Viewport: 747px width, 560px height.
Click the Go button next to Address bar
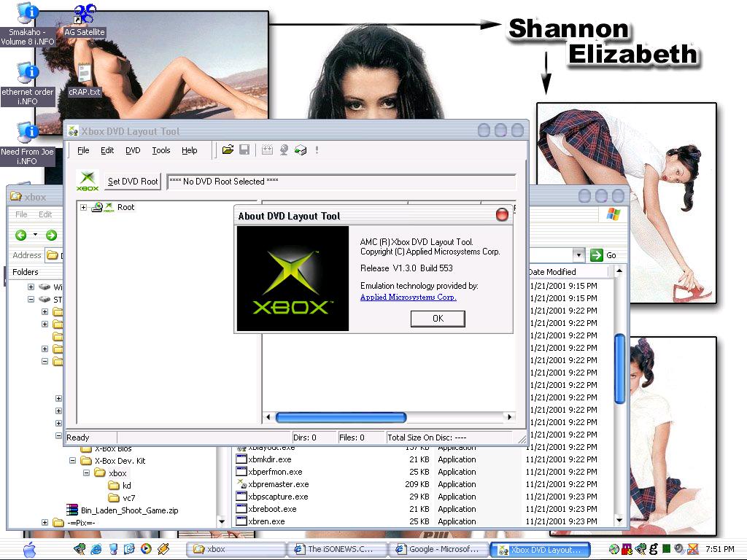click(x=603, y=255)
